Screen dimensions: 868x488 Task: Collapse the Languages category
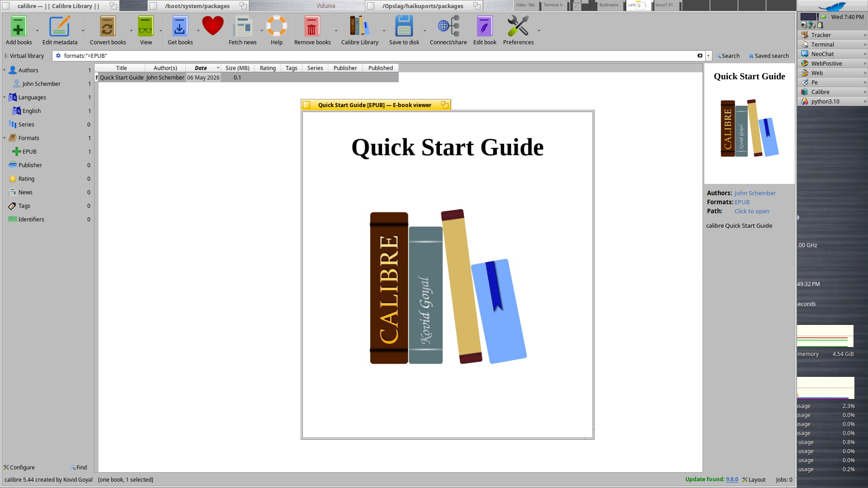point(5,97)
